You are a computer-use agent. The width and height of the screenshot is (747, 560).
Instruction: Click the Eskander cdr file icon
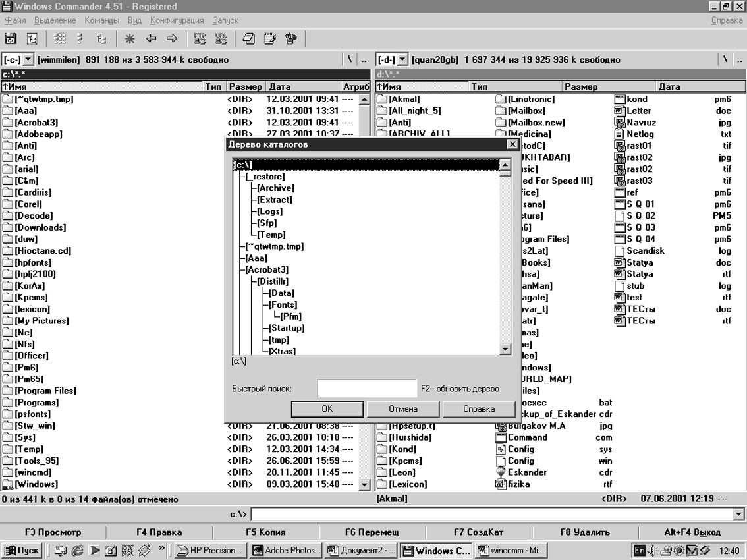tap(501, 472)
